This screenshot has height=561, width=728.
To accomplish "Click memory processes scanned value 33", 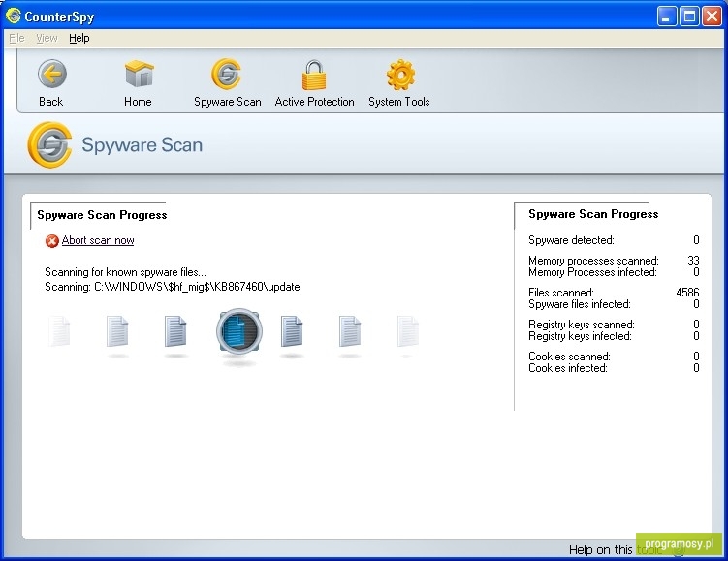I will (693, 261).
